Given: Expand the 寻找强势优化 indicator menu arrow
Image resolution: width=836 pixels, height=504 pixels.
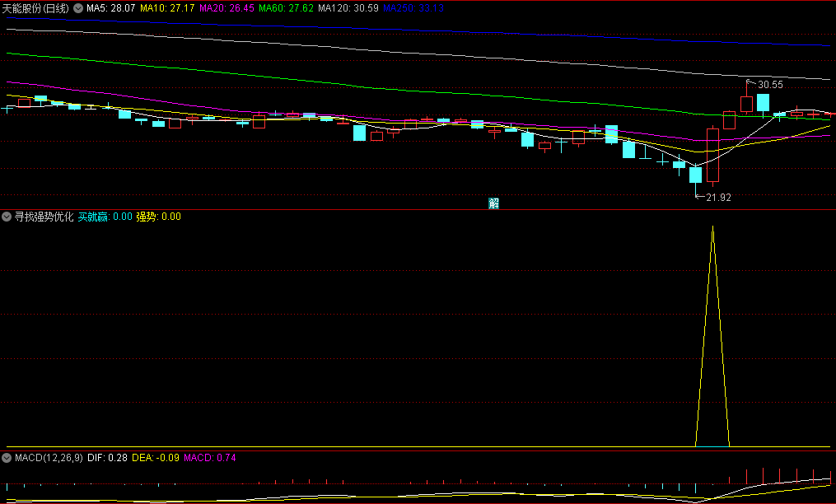Looking at the screenshot, I should tap(7, 217).
